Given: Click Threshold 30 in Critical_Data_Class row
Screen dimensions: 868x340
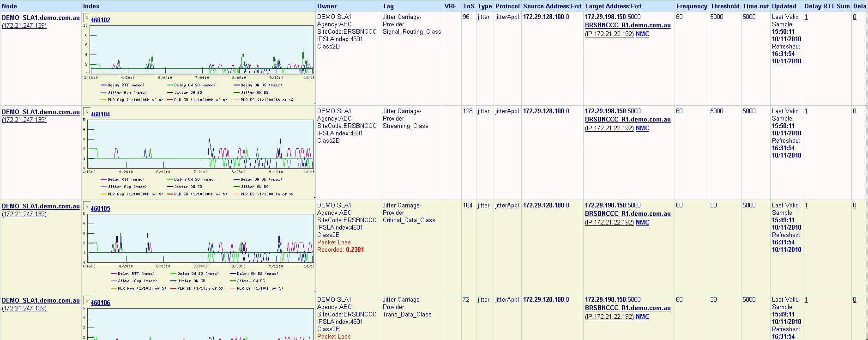Looking at the screenshot, I should 713,205.
